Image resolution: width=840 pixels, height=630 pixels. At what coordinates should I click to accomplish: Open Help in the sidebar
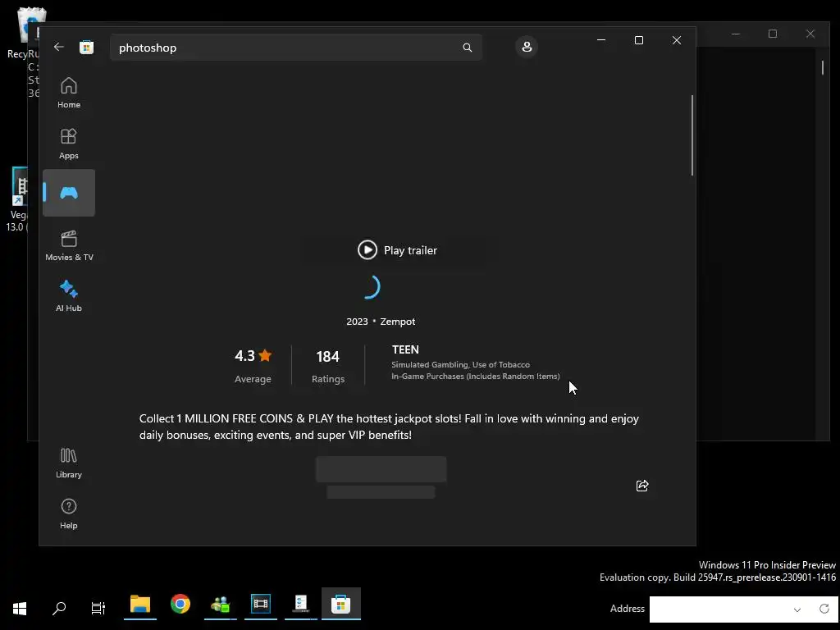click(69, 514)
